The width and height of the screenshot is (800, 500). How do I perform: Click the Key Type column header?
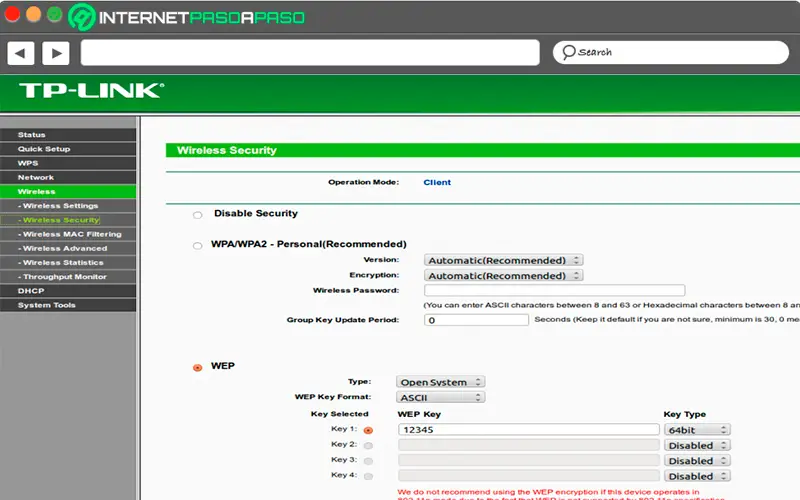click(684, 414)
